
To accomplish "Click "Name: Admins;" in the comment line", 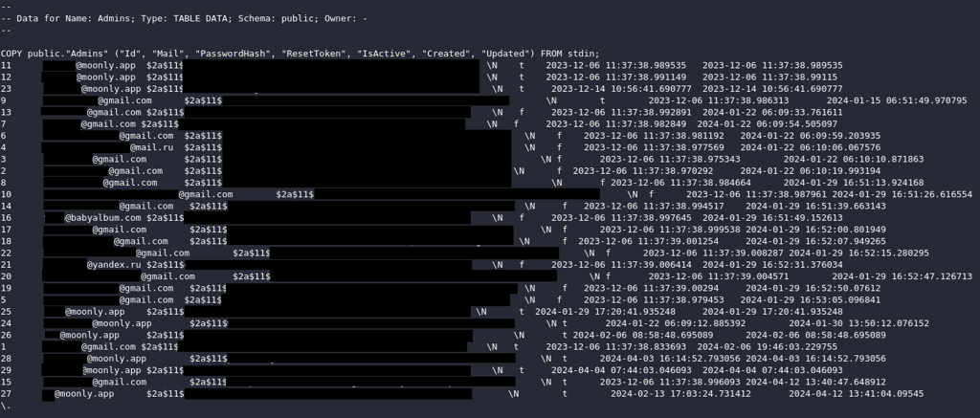I will point(103,19).
